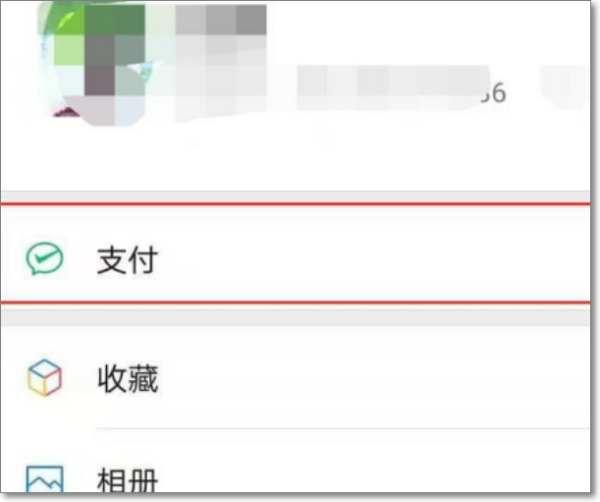The image size is (600, 502).
Task: Open the 相册 menu entry label
Action: tap(127, 480)
